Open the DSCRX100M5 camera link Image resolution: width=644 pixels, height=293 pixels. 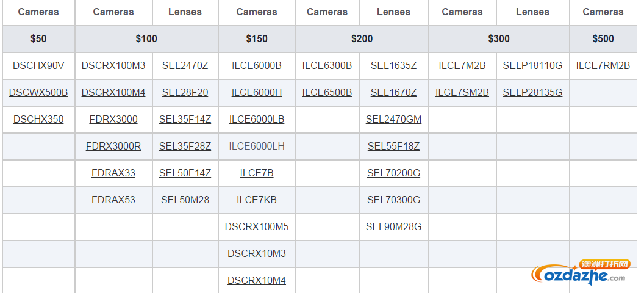(257, 227)
